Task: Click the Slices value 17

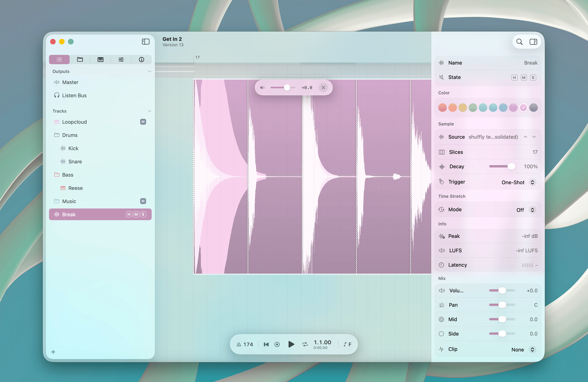Action: point(535,152)
